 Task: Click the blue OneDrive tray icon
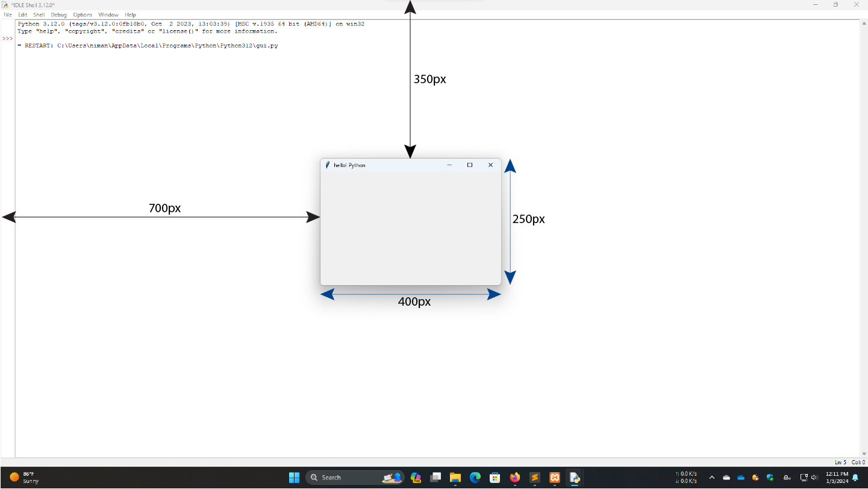tap(741, 478)
